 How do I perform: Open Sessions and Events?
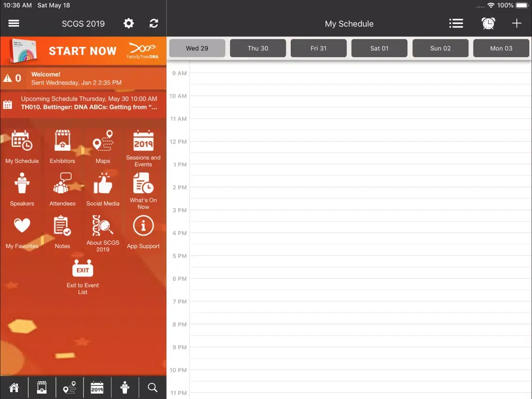(143, 148)
